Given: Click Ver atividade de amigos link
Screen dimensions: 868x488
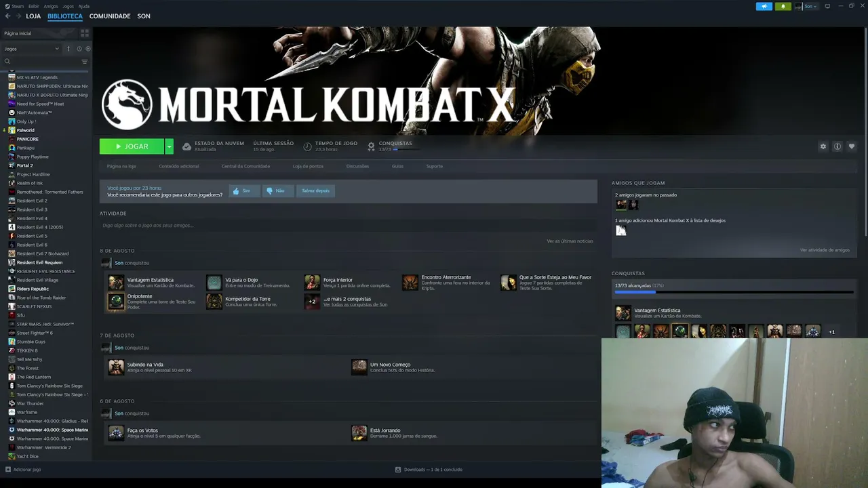Looking at the screenshot, I should click(x=825, y=250).
